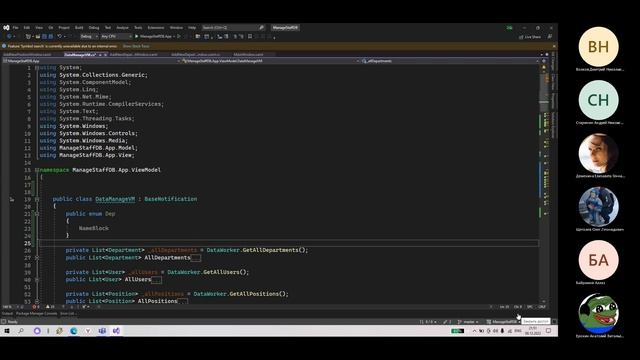This screenshot has height=360, width=640.
Task: Click the Live Share button
Action: [x=530, y=37]
